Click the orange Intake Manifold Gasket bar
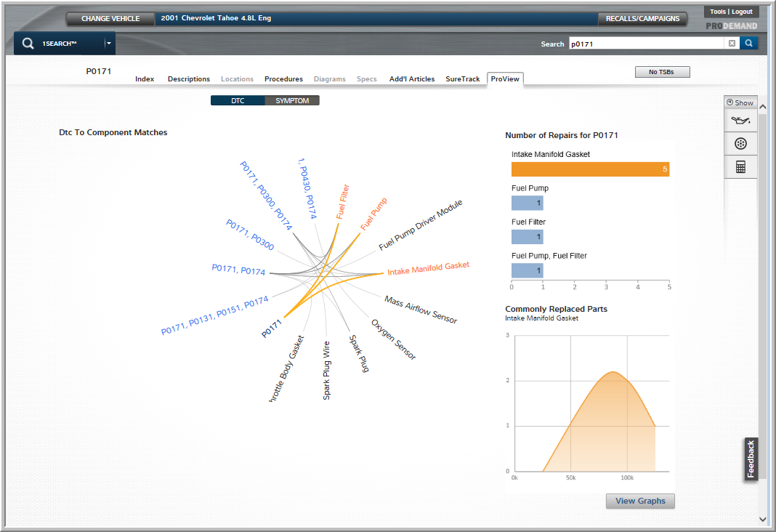Image resolution: width=776 pixels, height=532 pixels. (591, 169)
